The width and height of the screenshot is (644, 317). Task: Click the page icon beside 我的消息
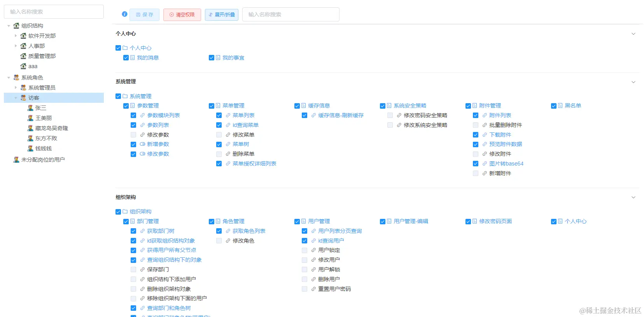tap(133, 58)
